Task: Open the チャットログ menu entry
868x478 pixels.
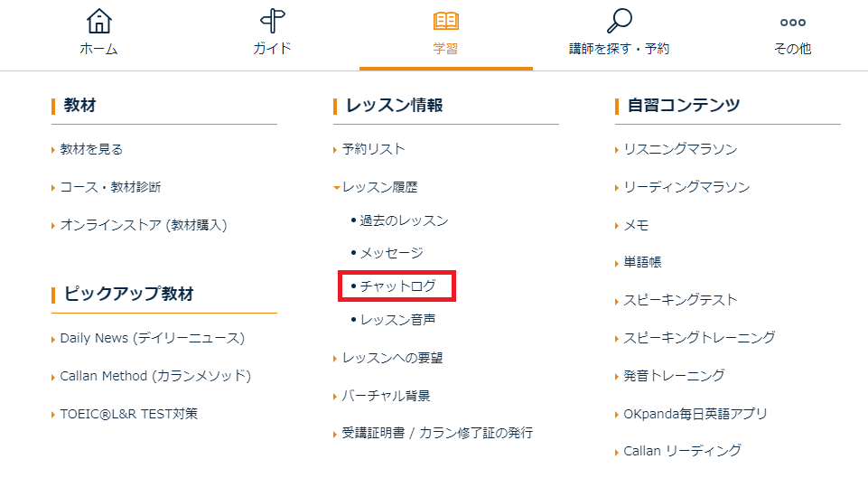Action: click(x=397, y=286)
